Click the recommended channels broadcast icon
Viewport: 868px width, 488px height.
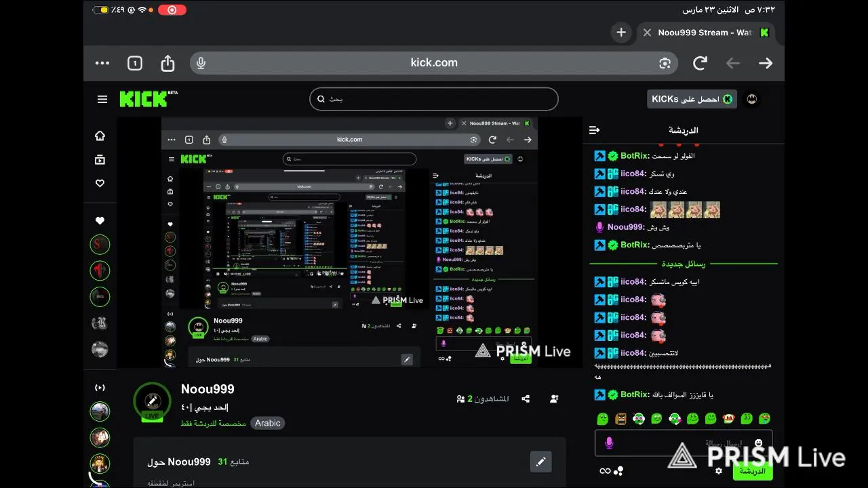pos(100,388)
